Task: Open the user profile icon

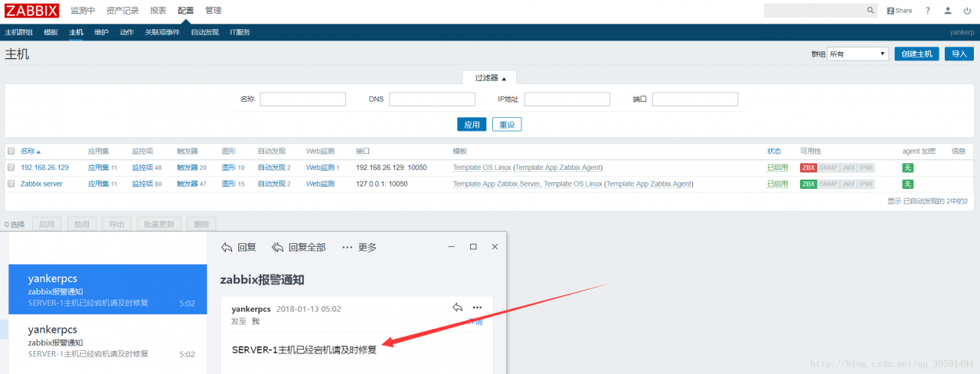Action: (x=948, y=11)
